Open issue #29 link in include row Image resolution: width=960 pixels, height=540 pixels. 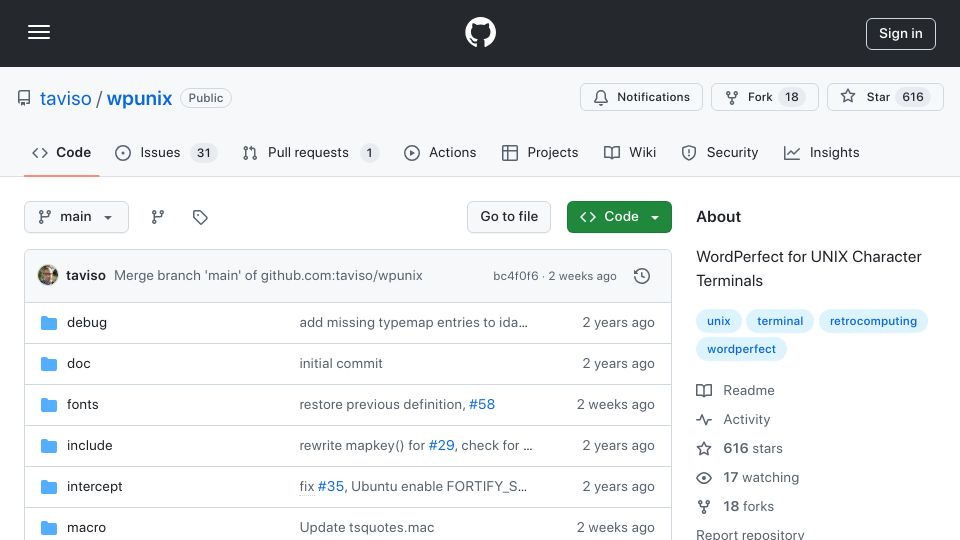tap(441, 446)
